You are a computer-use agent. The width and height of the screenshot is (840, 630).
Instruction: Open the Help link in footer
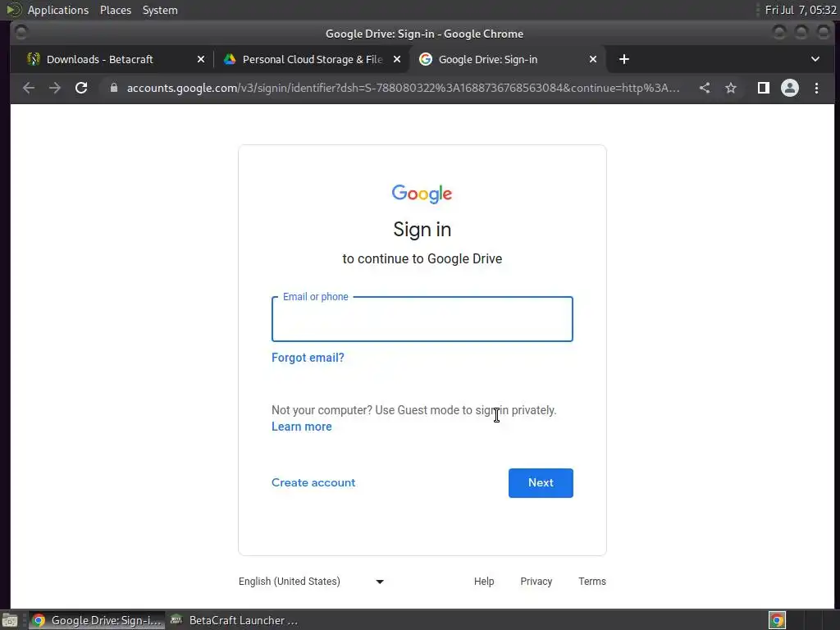click(x=484, y=582)
